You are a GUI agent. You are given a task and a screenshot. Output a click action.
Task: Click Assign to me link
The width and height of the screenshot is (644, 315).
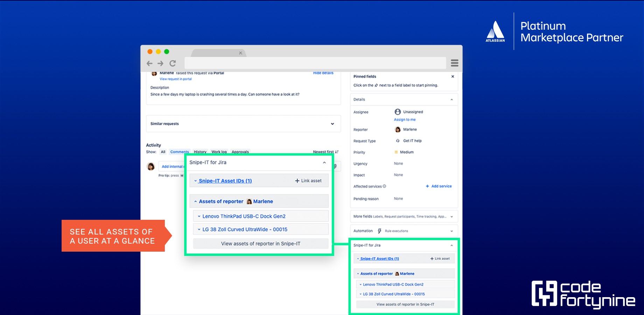(405, 120)
